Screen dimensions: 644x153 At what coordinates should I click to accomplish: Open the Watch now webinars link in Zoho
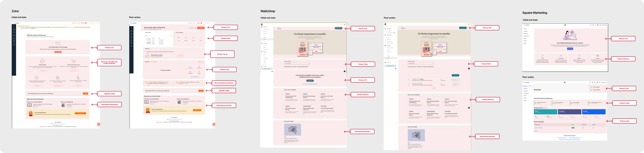(x=36, y=107)
